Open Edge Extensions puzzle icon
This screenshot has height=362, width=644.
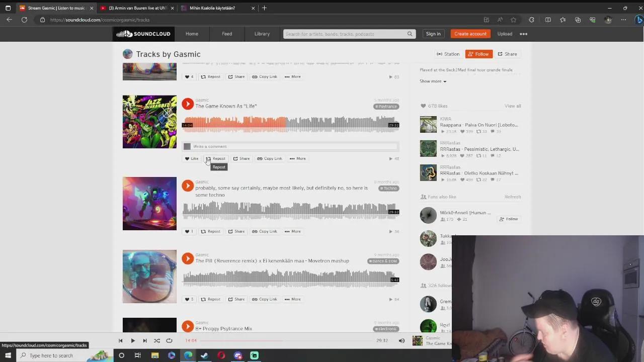click(x=531, y=20)
